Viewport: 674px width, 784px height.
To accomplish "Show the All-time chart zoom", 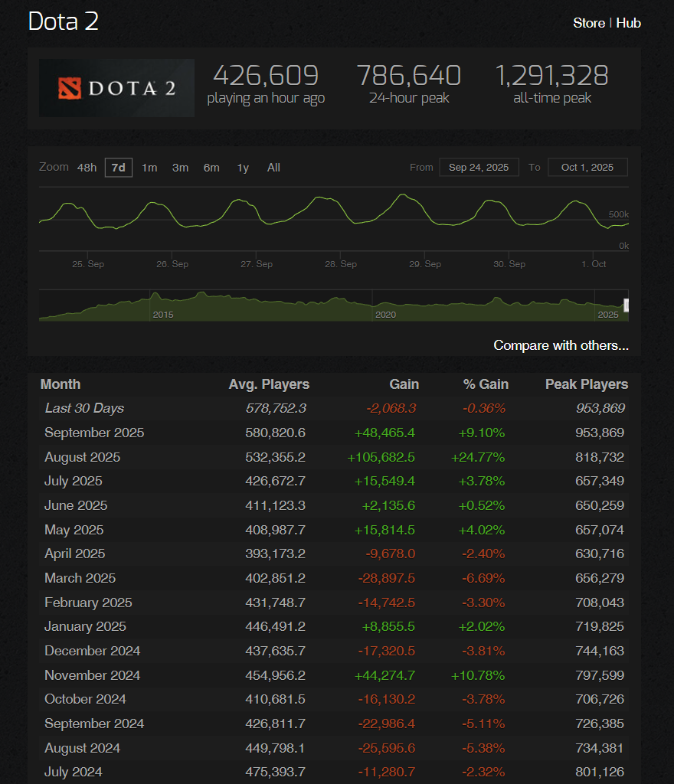I will 273,167.
